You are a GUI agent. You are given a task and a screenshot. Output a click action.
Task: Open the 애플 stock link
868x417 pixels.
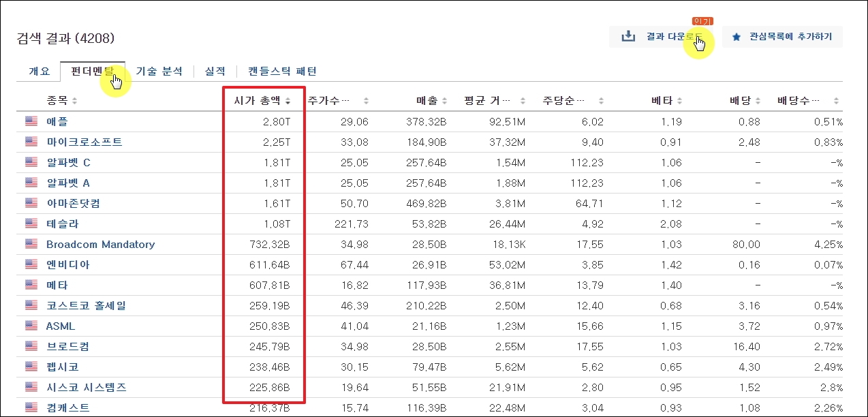[x=57, y=121]
